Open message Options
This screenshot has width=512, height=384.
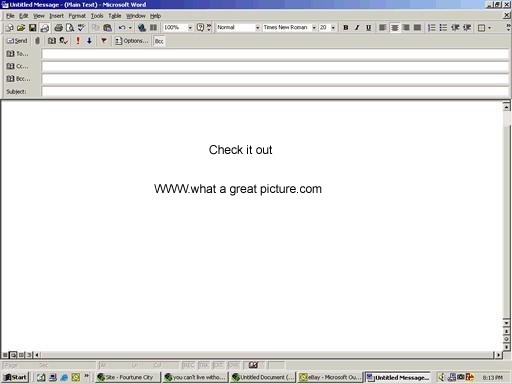(x=131, y=41)
